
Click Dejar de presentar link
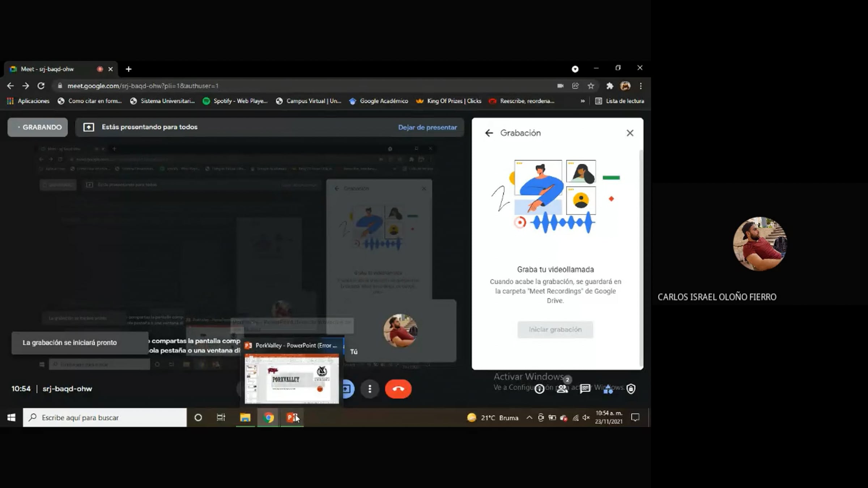[x=427, y=127]
